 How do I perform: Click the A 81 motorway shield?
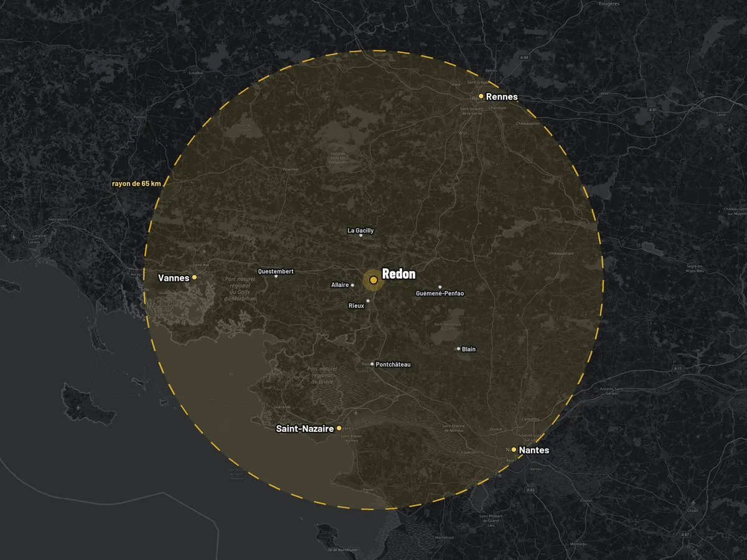point(652,110)
